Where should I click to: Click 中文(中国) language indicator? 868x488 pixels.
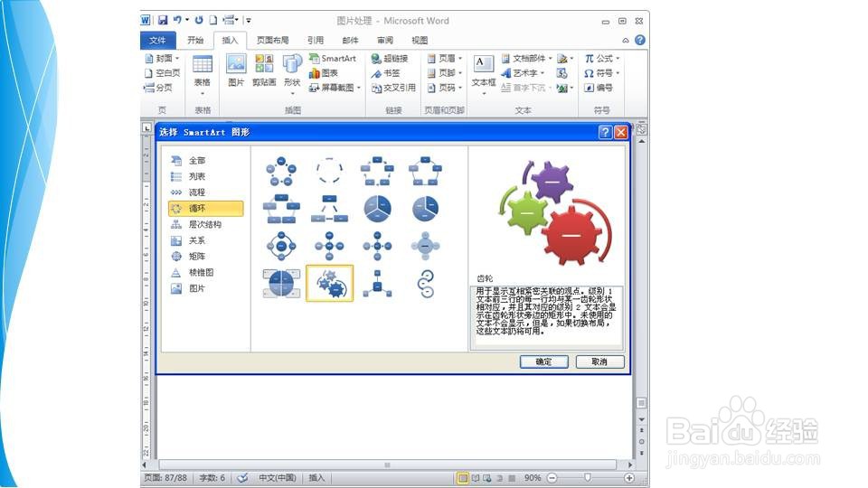pos(278,477)
